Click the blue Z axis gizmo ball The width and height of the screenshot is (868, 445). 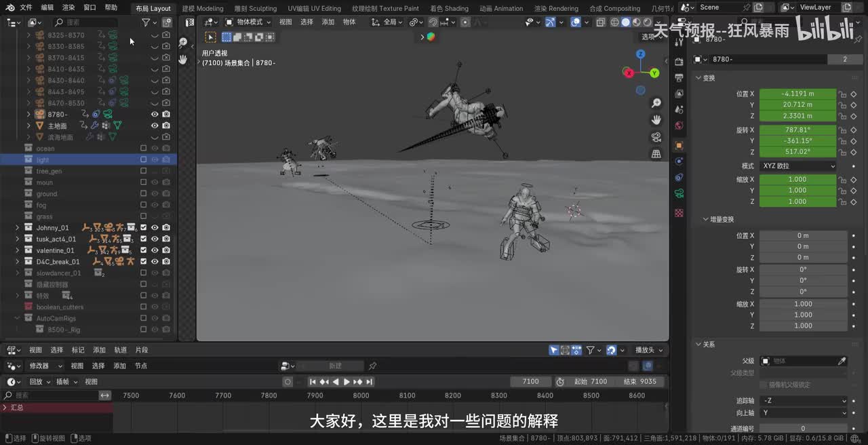(641, 54)
